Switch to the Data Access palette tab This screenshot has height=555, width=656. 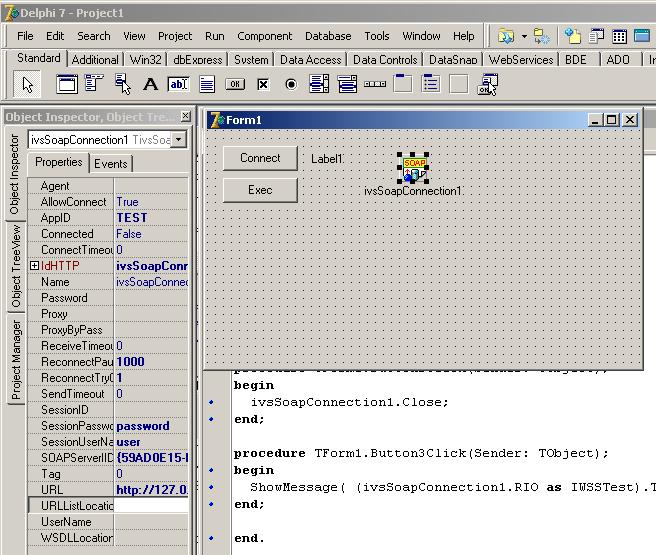(x=310, y=60)
